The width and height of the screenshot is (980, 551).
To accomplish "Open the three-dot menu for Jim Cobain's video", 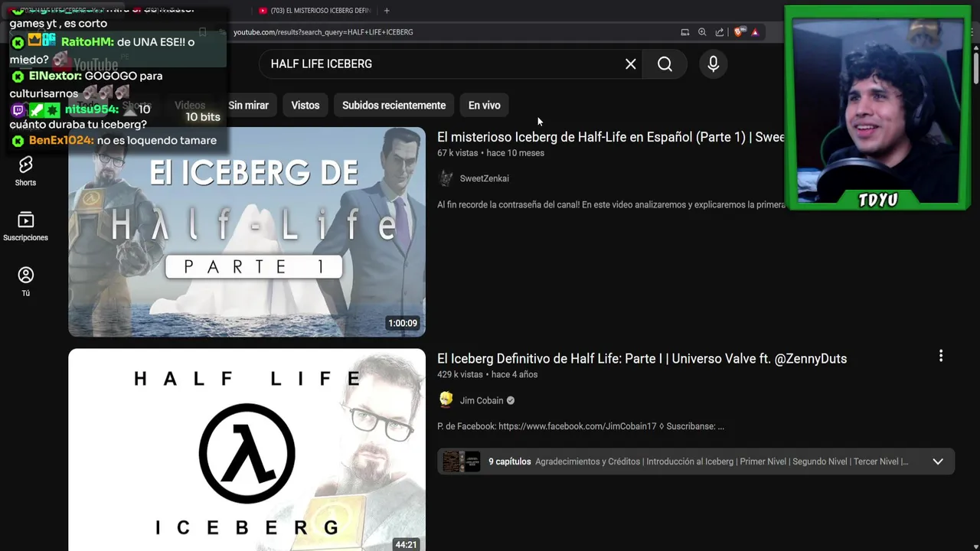I will point(941,356).
